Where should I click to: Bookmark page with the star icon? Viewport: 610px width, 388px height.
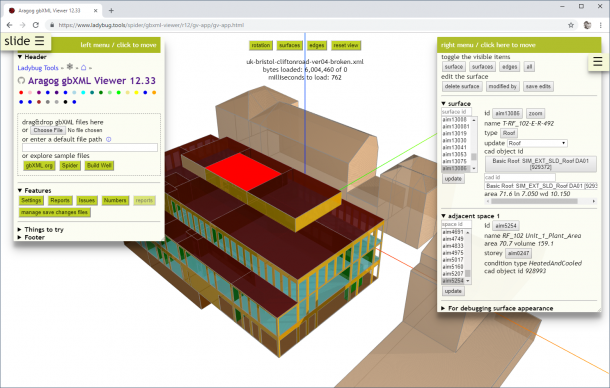pos(571,25)
